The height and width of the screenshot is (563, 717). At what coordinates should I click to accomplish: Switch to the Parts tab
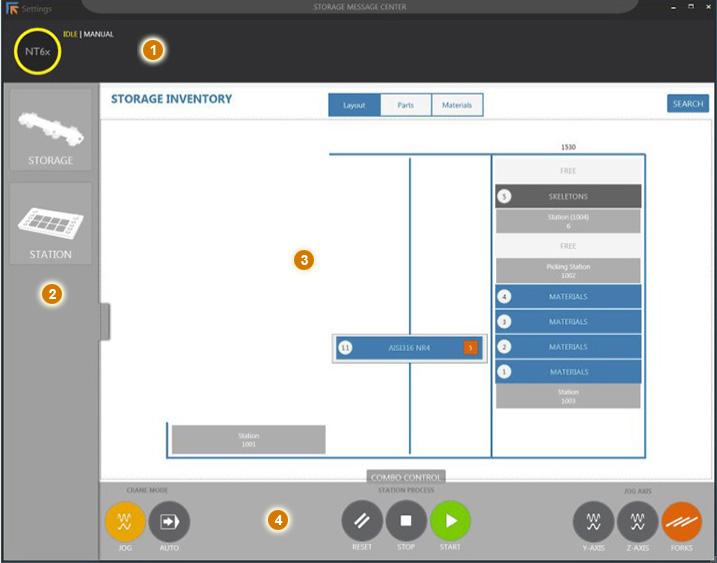pos(406,105)
